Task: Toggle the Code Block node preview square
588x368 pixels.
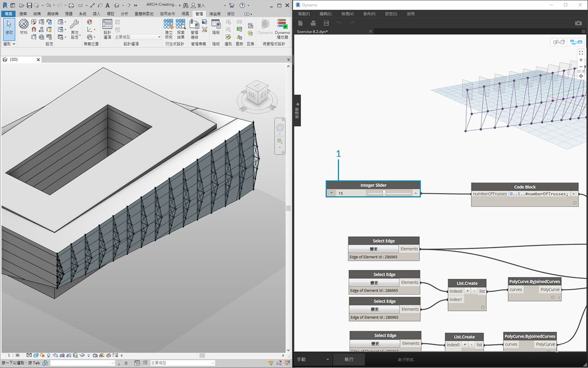Action: 575,202
